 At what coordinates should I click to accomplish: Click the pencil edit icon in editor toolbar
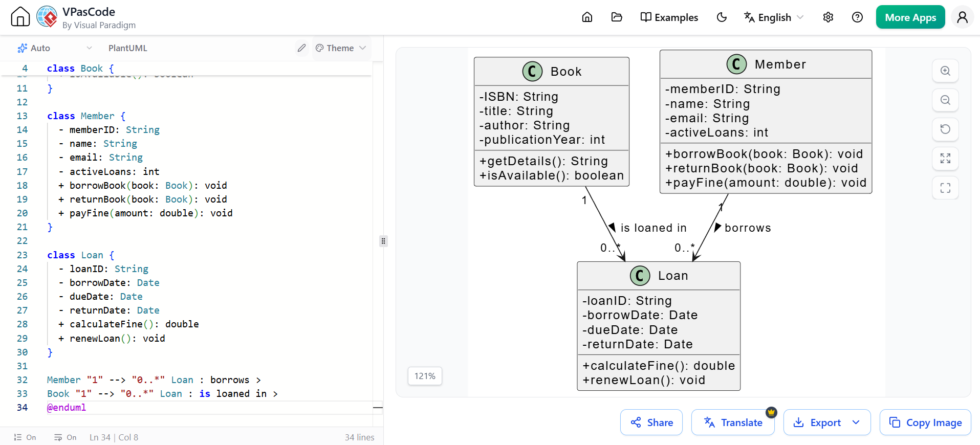301,48
